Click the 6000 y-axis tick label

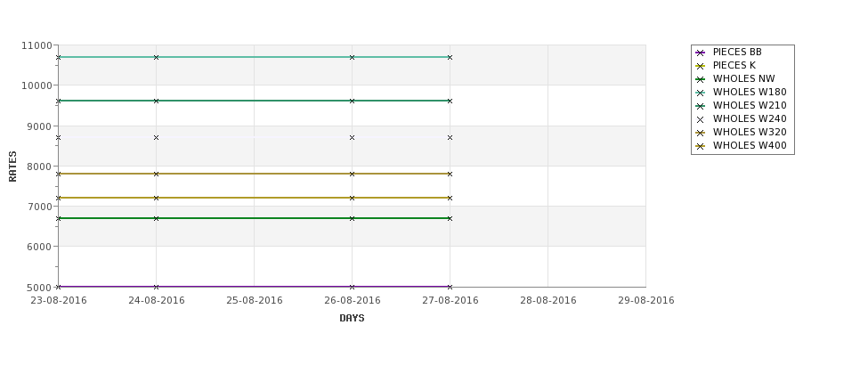tap(39, 247)
